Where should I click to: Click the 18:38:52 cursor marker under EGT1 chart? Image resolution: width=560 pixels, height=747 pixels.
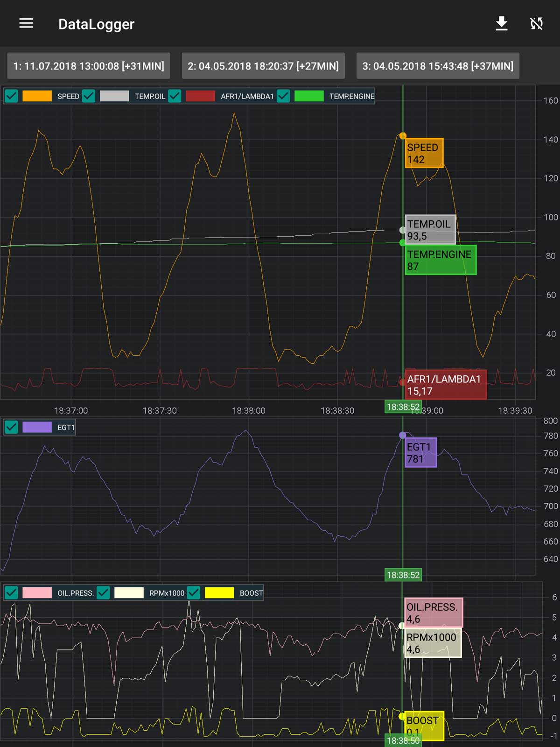403,575
